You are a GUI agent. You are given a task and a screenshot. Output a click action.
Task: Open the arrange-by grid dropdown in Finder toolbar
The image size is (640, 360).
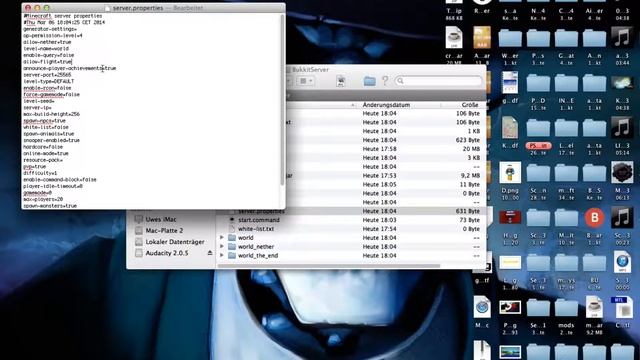tap(306, 81)
